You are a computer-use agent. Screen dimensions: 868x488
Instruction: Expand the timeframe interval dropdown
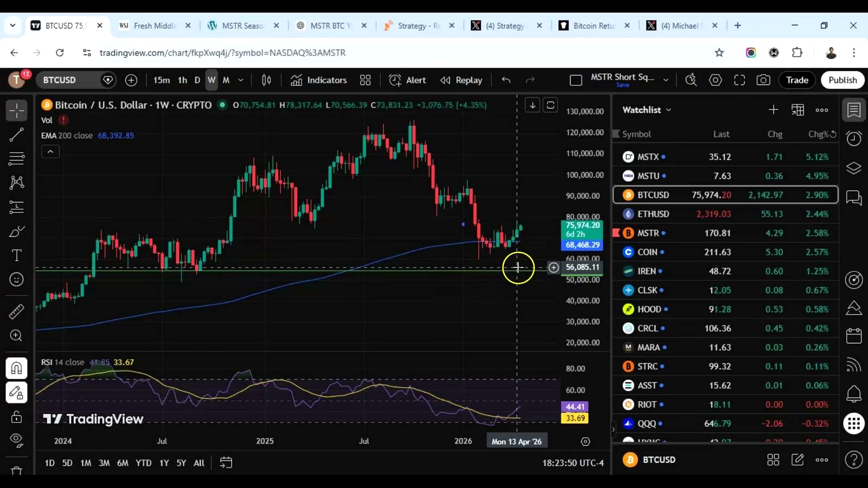pos(241,80)
